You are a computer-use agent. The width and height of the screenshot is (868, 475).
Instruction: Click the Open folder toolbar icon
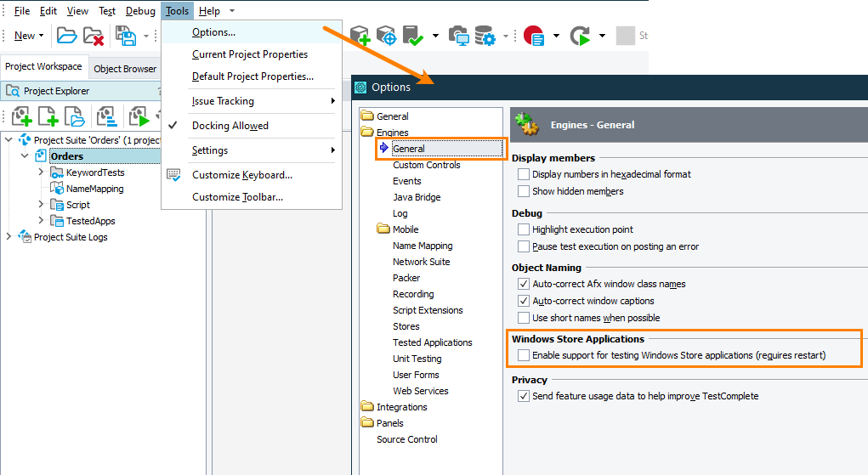pyautogui.click(x=67, y=36)
